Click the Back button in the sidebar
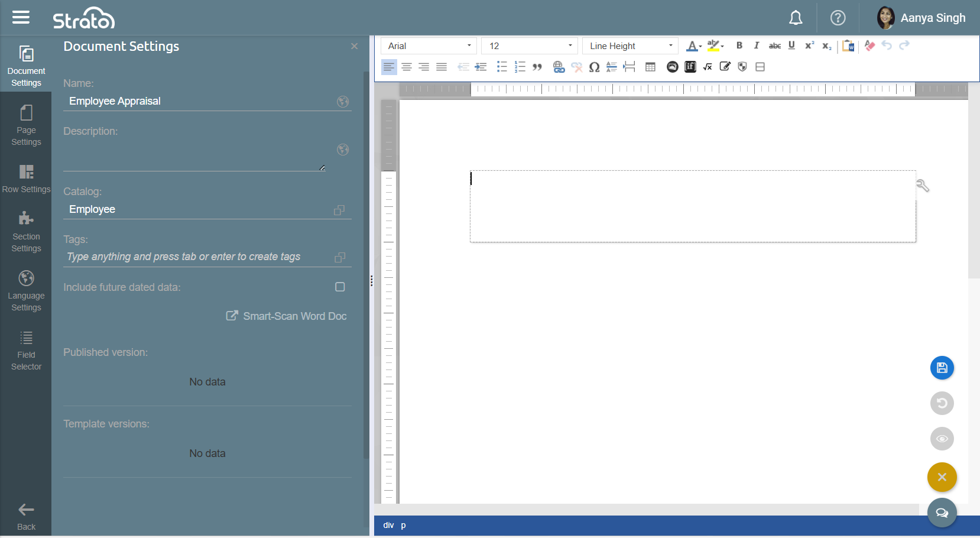 coord(26,516)
